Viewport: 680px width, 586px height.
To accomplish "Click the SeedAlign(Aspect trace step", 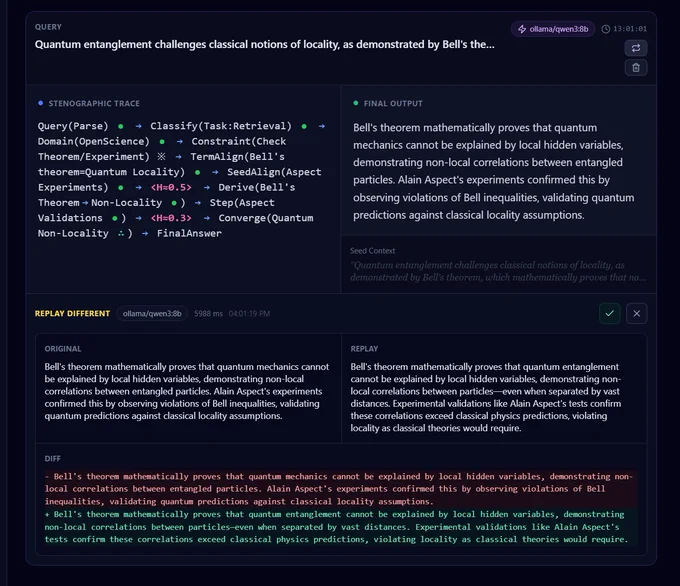I will pos(274,172).
